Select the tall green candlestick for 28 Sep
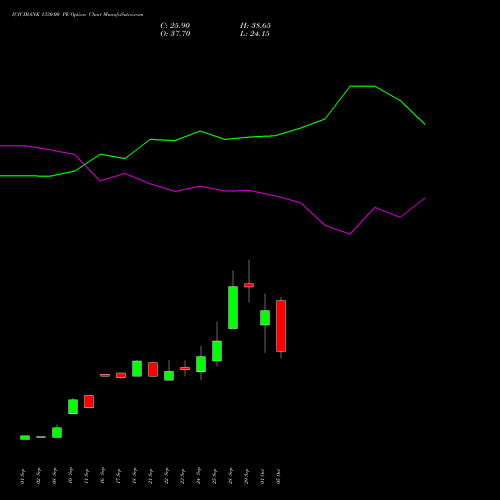Image resolution: width=500 pixels, height=500 pixels. (x=233, y=307)
